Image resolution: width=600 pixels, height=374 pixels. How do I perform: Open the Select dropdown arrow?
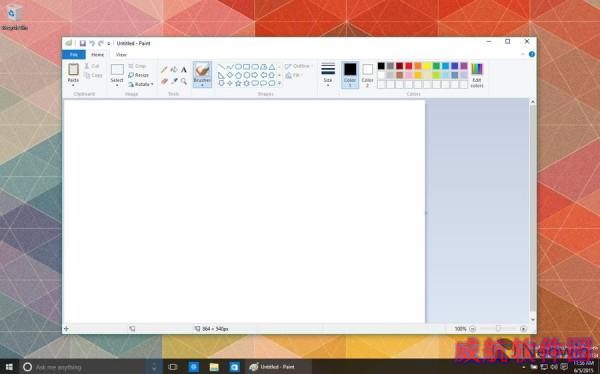pos(117,85)
